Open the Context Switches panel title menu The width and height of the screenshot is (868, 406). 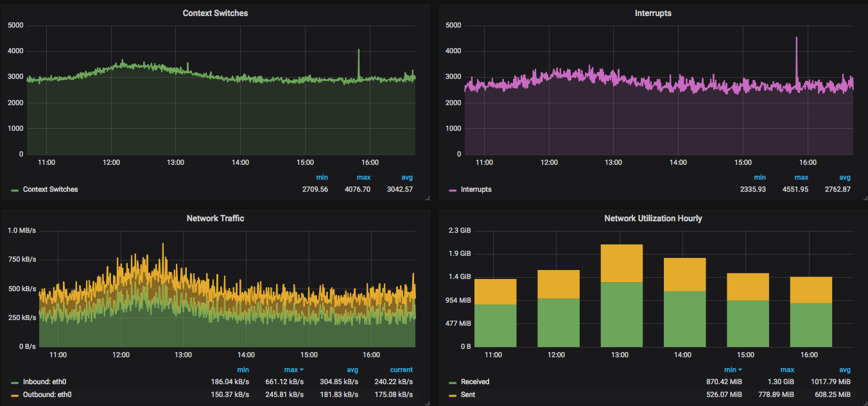(215, 13)
